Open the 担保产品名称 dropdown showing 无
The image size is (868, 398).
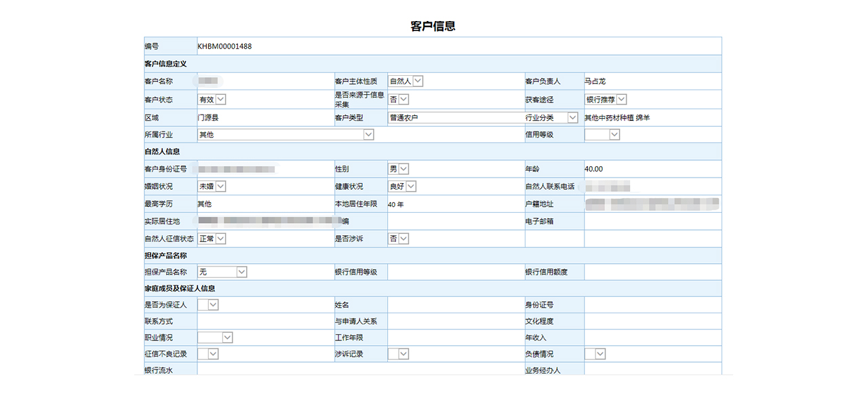pos(222,272)
